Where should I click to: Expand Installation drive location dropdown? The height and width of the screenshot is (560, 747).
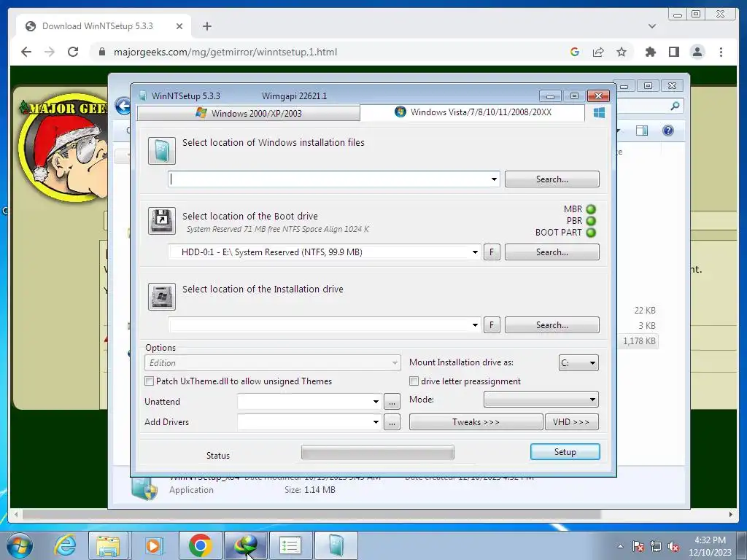(475, 324)
